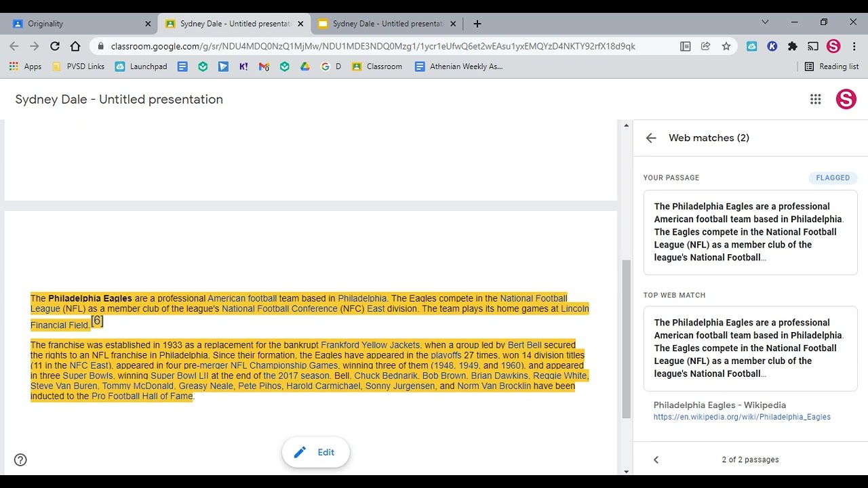
Task: Click the Norm Van Brocklin link
Action: click(494, 386)
